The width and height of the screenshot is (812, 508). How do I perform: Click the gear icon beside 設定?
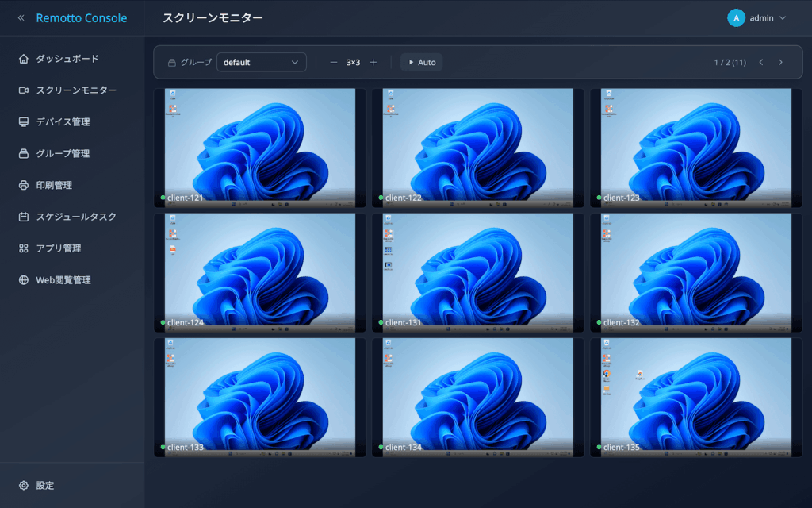click(x=23, y=486)
